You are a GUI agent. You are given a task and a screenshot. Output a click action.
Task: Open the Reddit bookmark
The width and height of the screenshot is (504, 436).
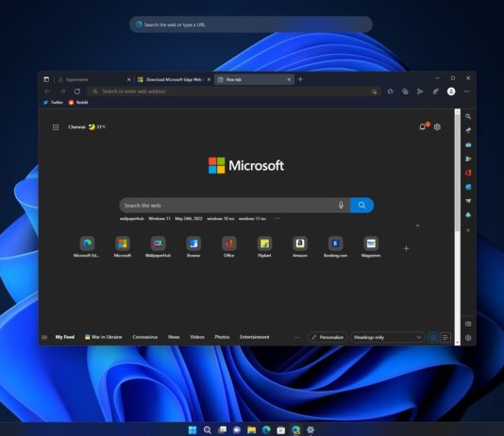pyautogui.click(x=78, y=103)
